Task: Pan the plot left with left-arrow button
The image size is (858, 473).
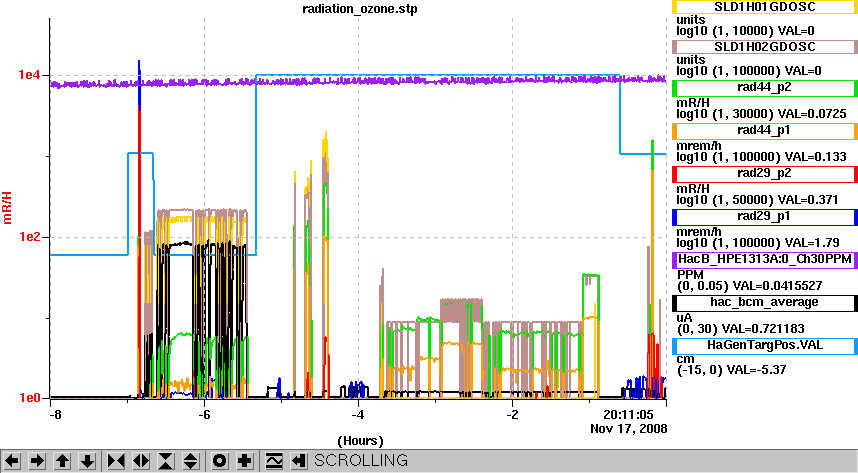Action: point(12,461)
